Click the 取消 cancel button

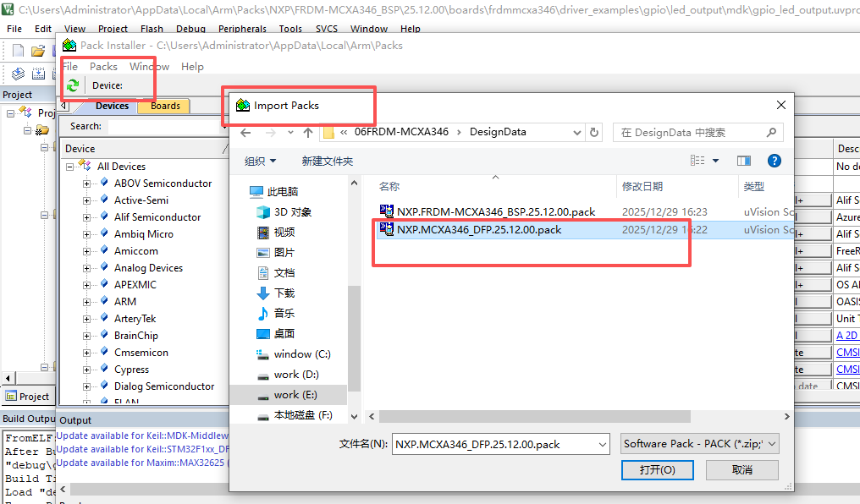coord(742,469)
